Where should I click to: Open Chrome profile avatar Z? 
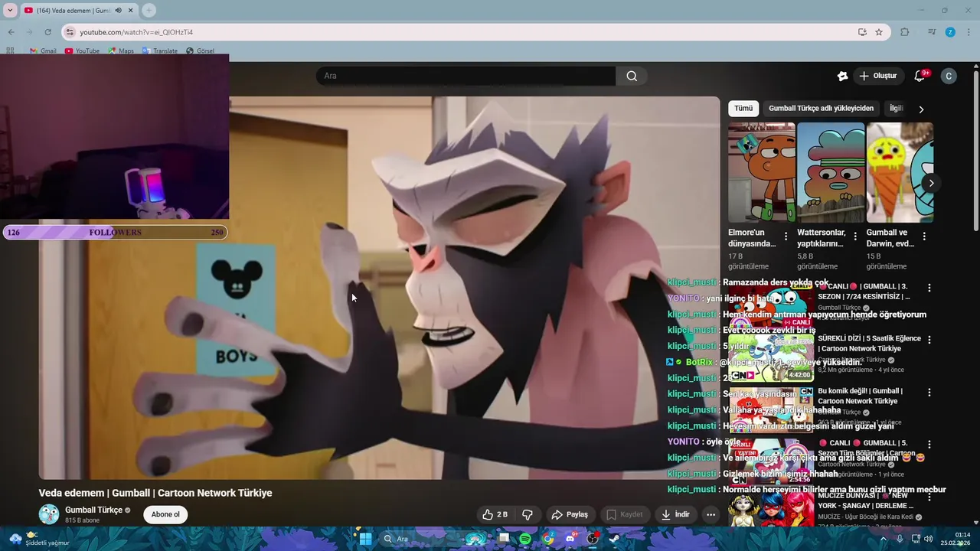click(950, 32)
